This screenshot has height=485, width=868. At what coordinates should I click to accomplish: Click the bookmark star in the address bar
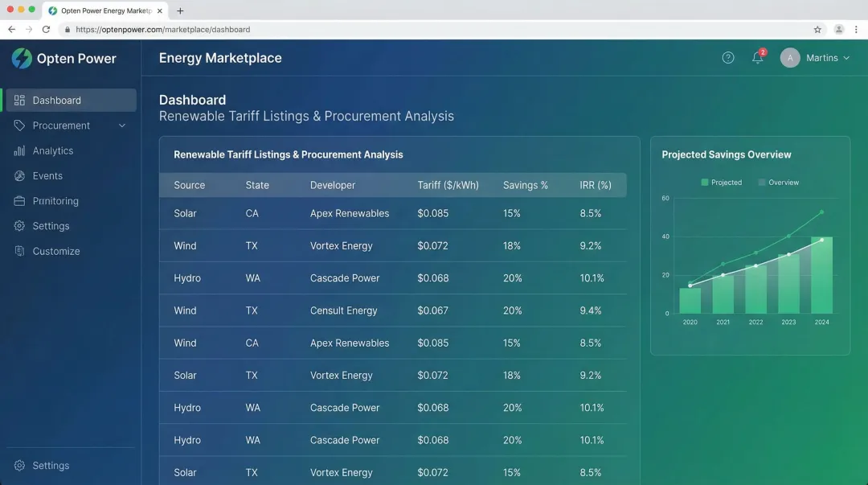pyautogui.click(x=817, y=29)
